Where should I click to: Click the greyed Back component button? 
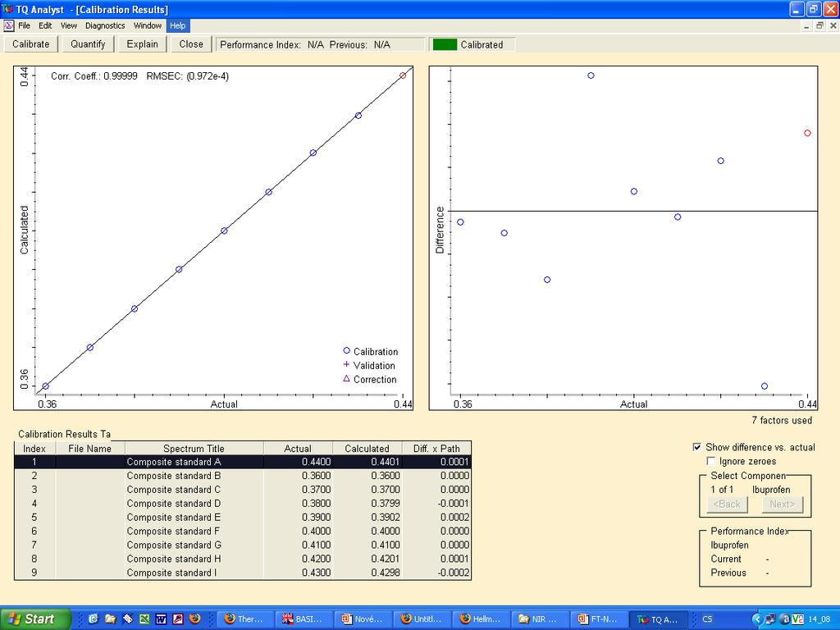tap(727, 504)
